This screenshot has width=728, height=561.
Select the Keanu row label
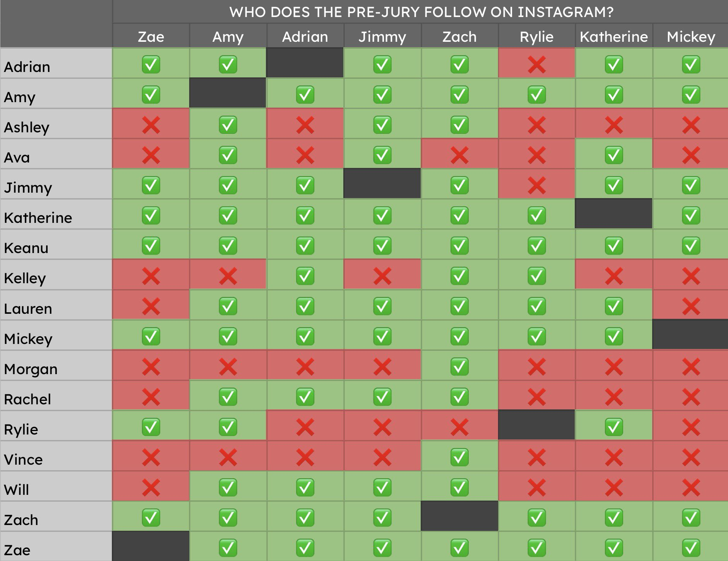pos(26,248)
